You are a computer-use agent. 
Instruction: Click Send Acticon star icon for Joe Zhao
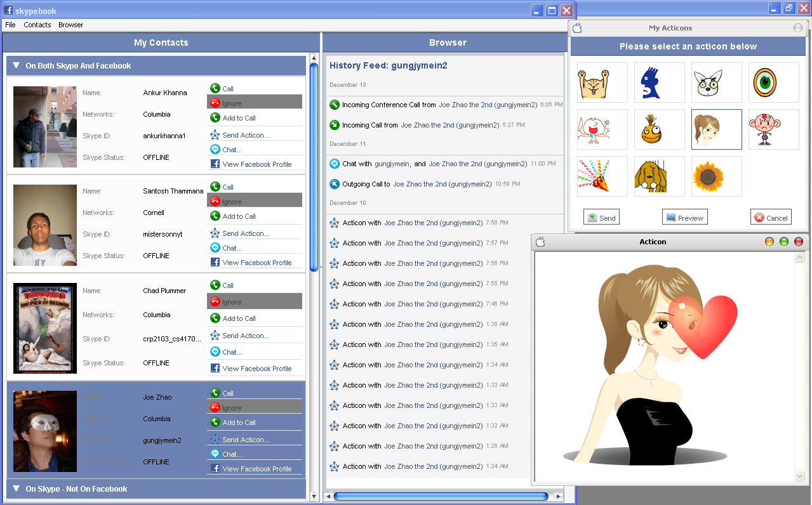point(215,440)
